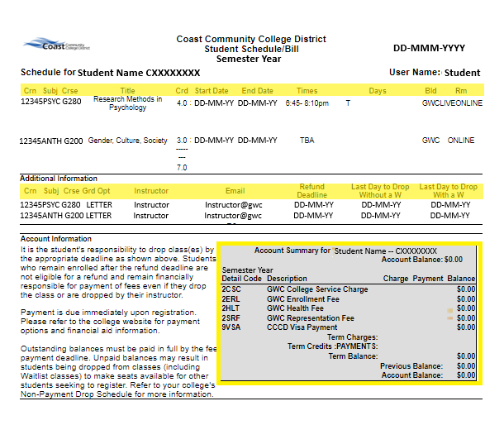Click the 'TBA' time entry
This screenshot has width=504, height=425.
tap(307, 141)
